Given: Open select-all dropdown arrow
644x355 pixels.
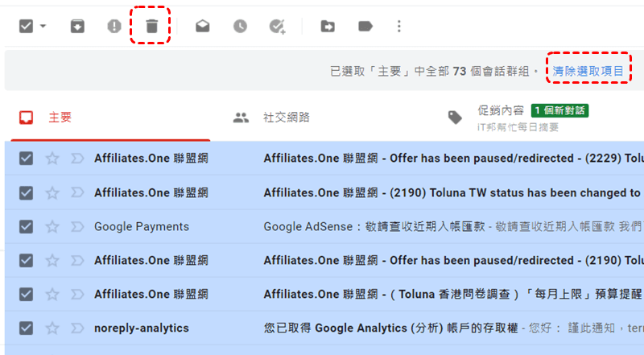Looking at the screenshot, I should [43, 27].
